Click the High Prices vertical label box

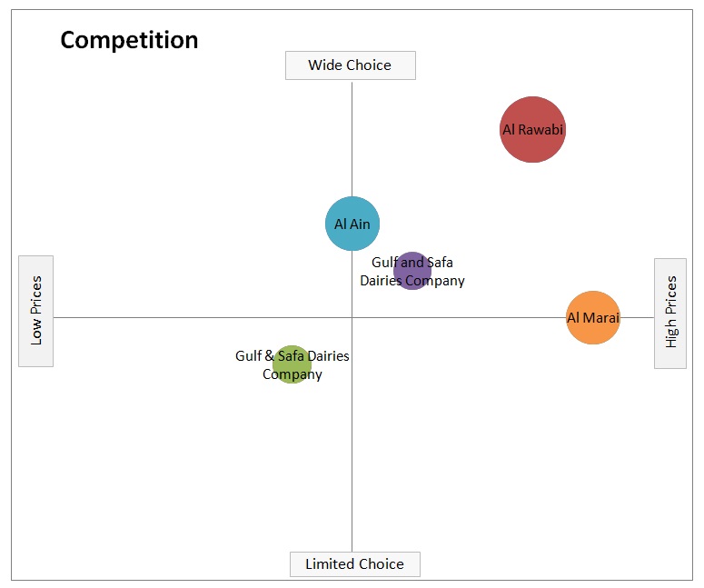pyautogui.click(x=670, y=313)
